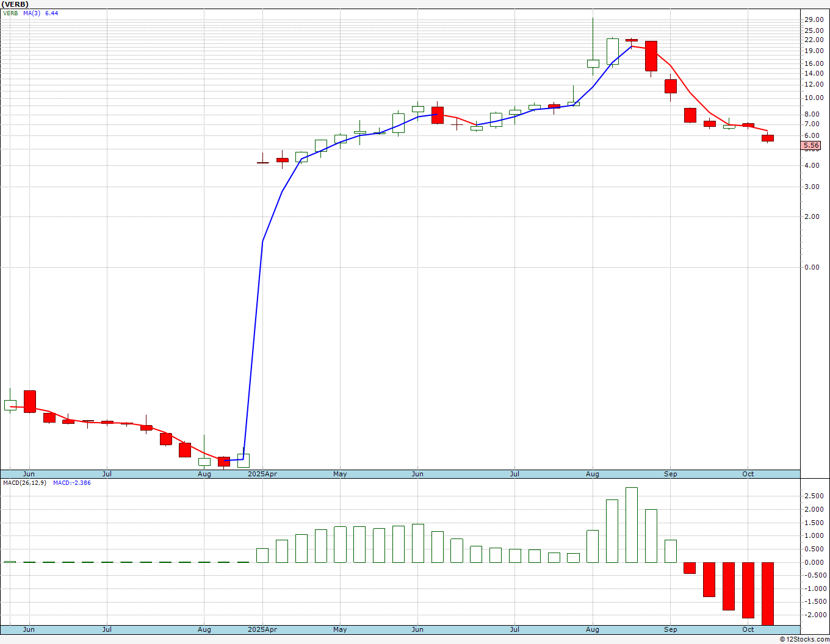Image resolution: width=830 pixels, height=644 pixels.
Task: Click the 14.00 price axis label
Action: [x=813, y=73]
